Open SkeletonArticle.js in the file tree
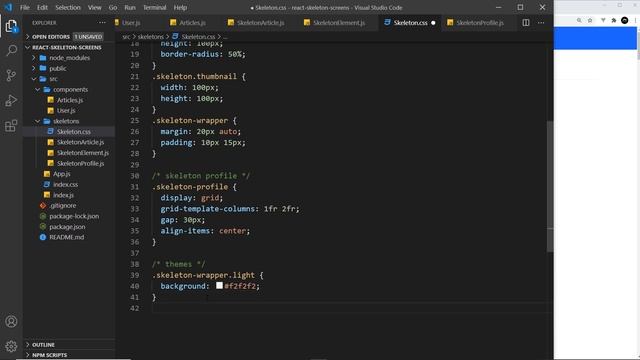This screenshot has width=640, height=360. [x=69, y=142]
